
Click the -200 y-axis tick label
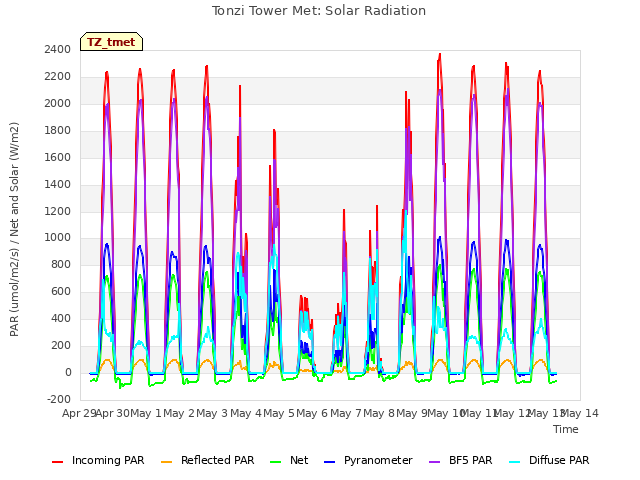[59, 399]
